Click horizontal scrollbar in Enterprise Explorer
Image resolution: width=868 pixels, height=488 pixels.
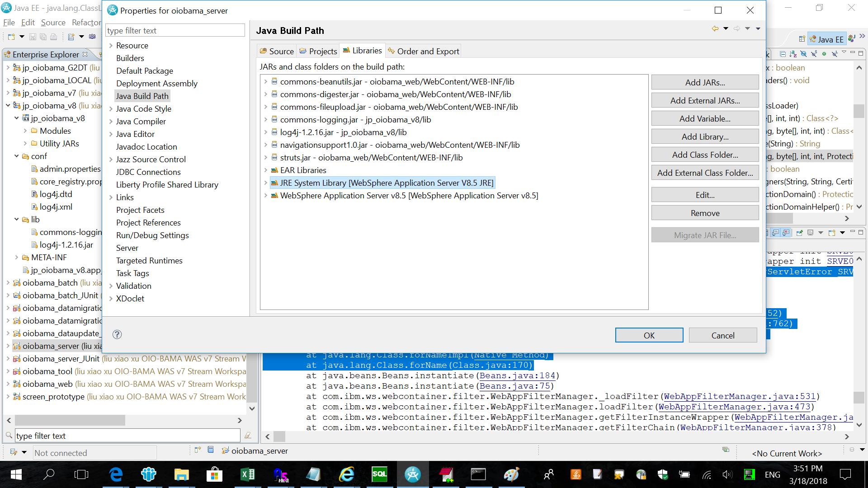[x=70, y=420]
